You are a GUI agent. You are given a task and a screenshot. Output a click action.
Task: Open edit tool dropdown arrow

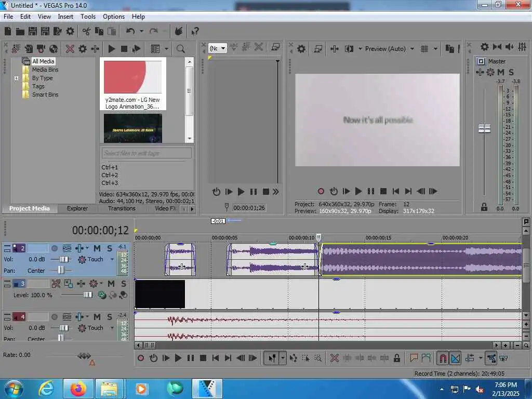(x=283, y=358)
